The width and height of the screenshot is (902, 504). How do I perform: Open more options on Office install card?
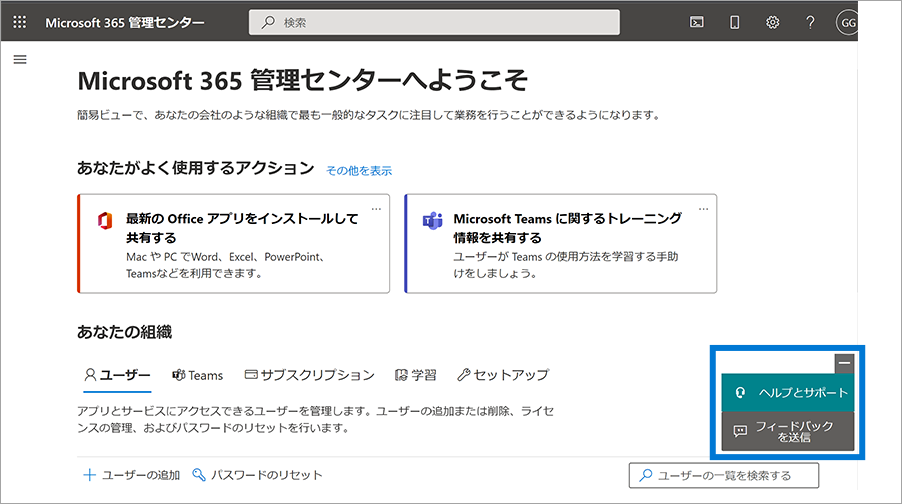376,209
